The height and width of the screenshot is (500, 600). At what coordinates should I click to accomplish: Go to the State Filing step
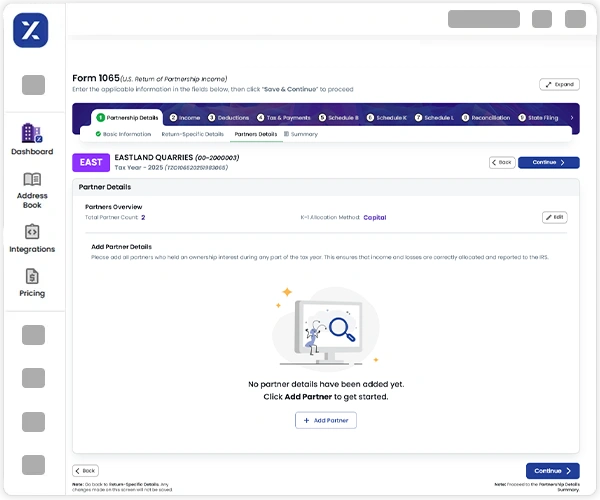pyautogui.click(x=538, y=118)
